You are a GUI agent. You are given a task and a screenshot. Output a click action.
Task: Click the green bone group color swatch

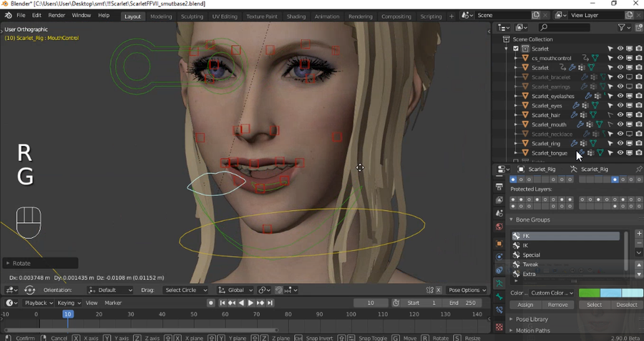tap(590, 292)
